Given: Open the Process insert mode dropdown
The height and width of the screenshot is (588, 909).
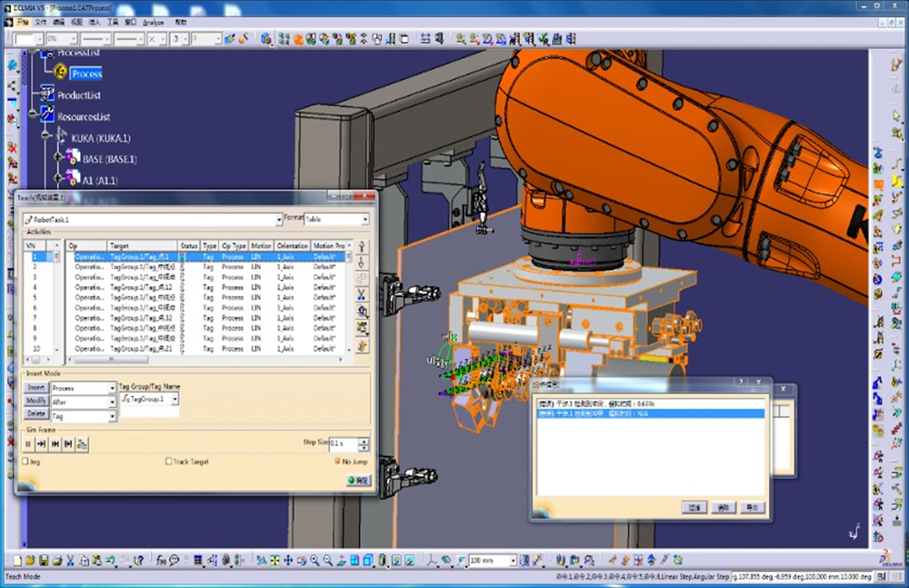Looking at the screenshot, I should (113, 387).
